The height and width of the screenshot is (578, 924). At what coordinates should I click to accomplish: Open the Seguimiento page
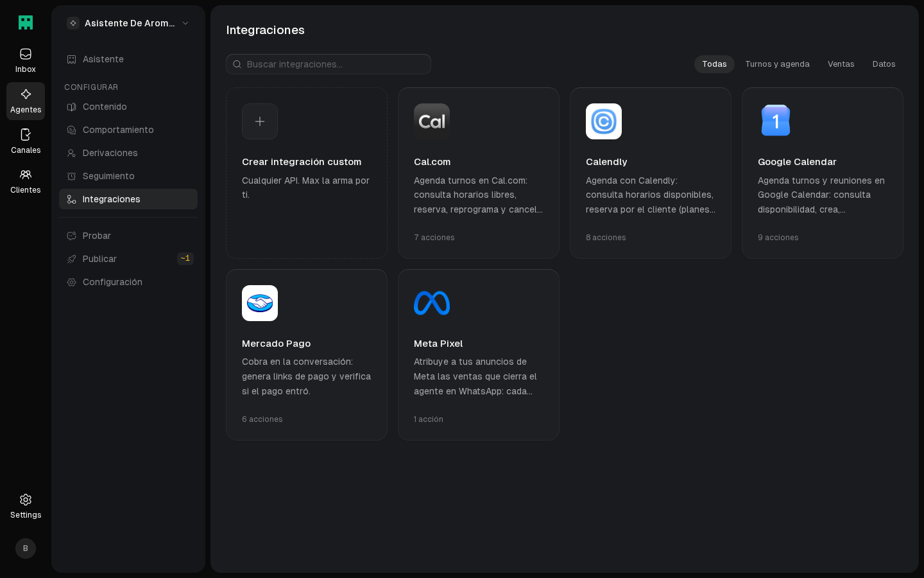pos(128,176)
